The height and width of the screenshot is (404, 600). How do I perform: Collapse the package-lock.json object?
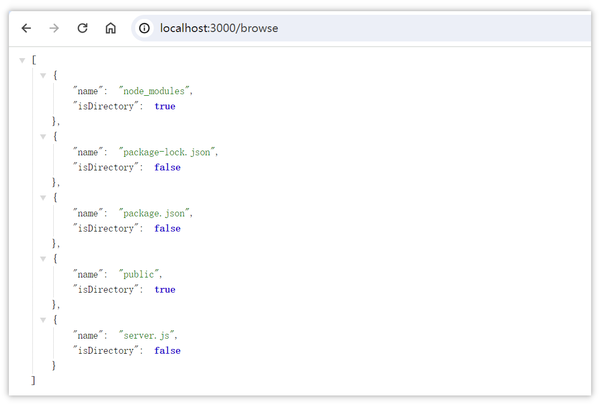pyautogui.click(x=43, y=137)
